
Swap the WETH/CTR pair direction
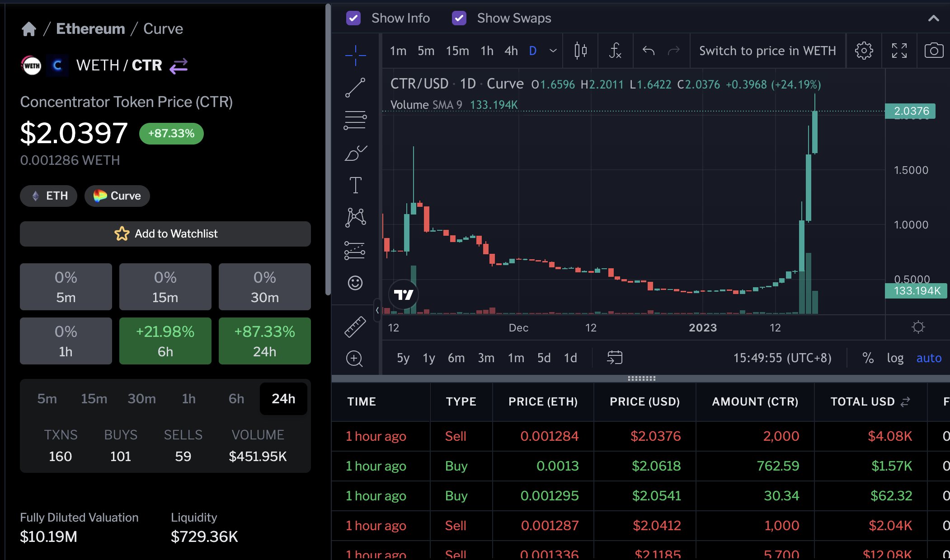[179, 66]
